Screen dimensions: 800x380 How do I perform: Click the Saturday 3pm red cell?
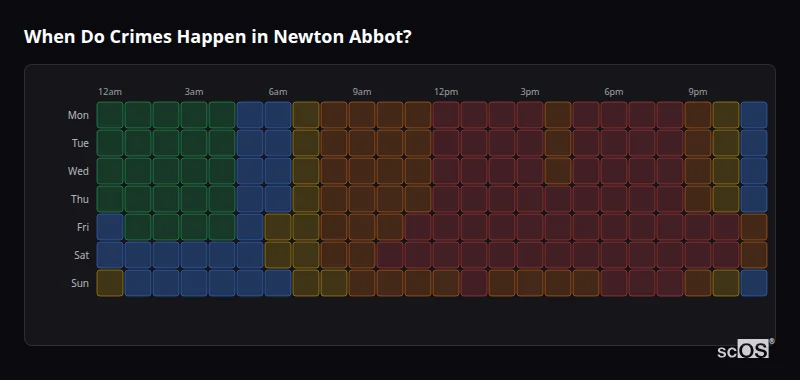click(x=530, y=255)
